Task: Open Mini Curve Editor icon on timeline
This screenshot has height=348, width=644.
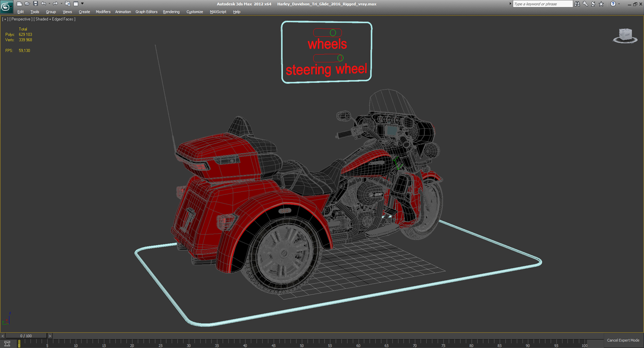Action: point(7,344)
